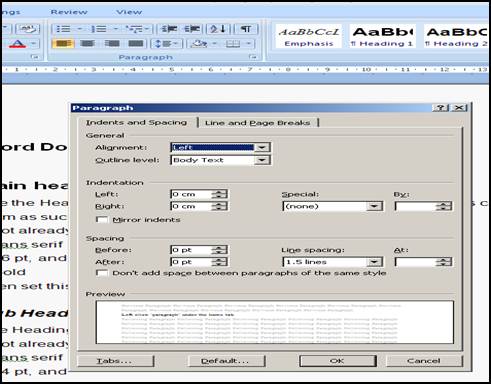Confirm with the OK button

click(338, 361)
